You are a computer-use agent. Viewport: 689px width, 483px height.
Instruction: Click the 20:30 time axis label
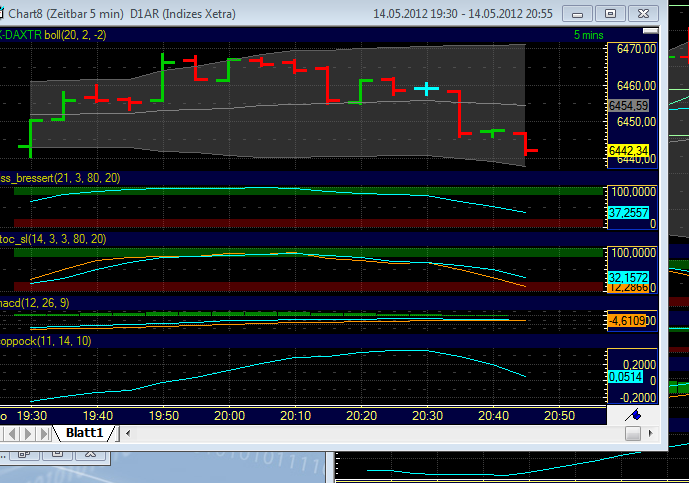click(428, 416)
